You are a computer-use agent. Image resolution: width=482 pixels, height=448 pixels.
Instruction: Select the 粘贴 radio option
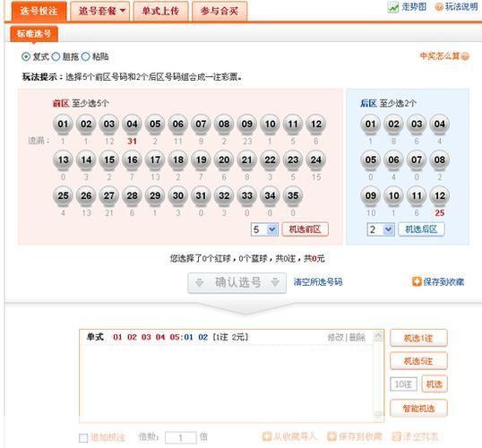point(85,56)
